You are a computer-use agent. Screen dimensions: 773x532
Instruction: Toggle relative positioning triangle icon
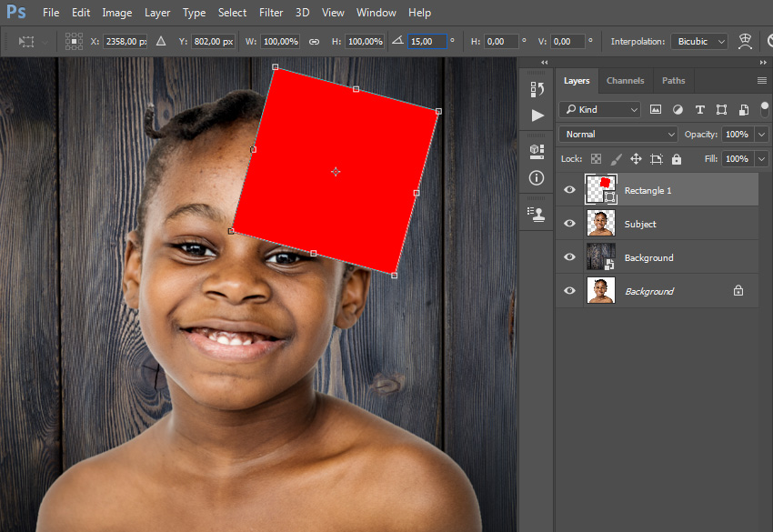click(161, 42)
